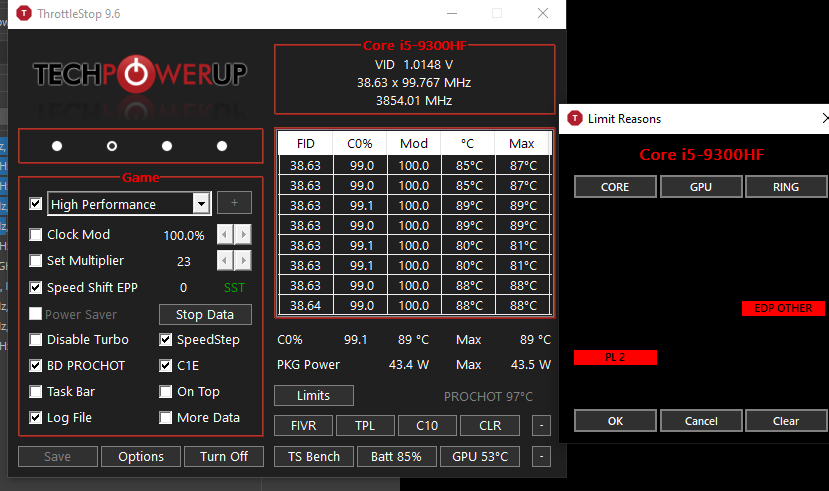Open the TPL settings button
The image size is (829, 491).
365,425
